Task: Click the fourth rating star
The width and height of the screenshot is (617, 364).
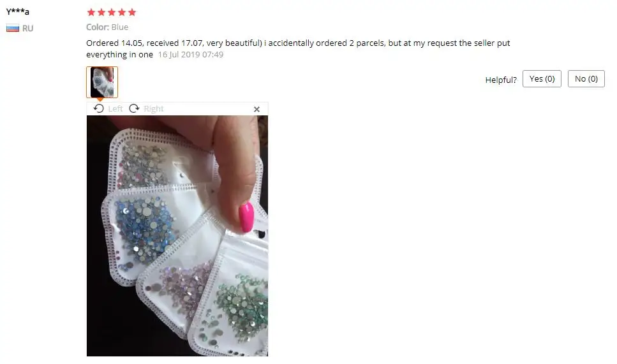Action: click(122, 13)
